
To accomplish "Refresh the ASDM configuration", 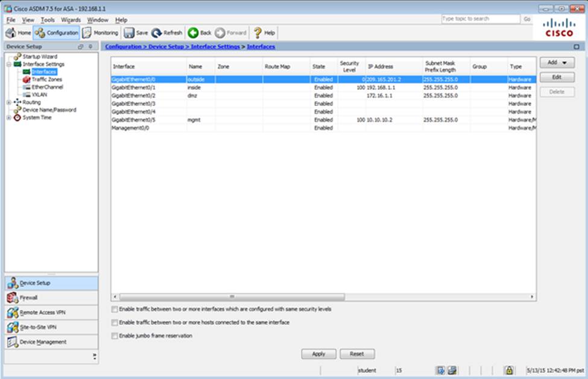I will 167,33.
